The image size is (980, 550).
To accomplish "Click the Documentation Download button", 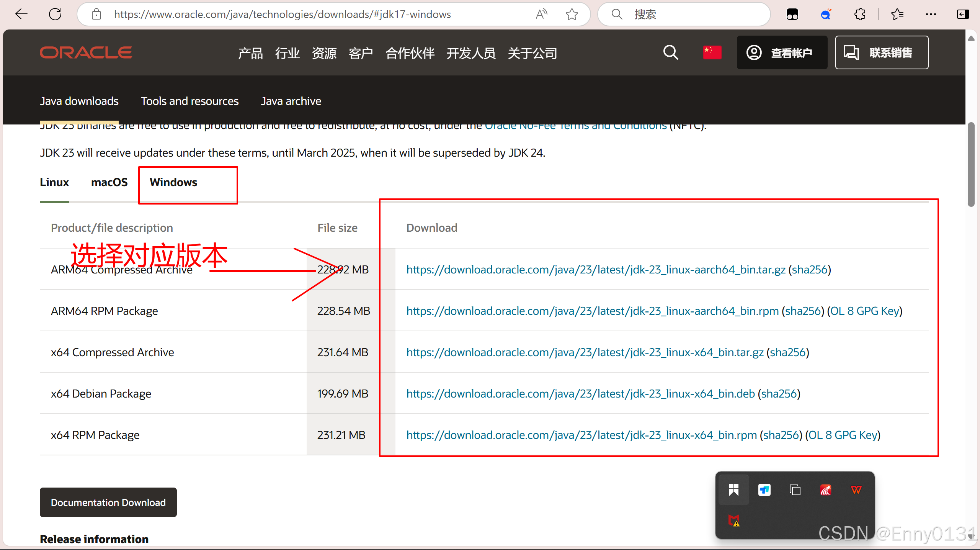I will point(108,502).
